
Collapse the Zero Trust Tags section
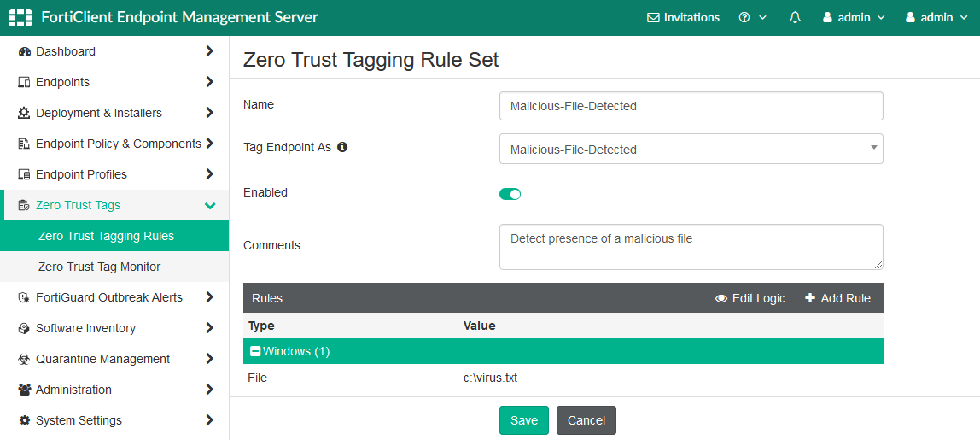pyautogui.click(x=209, y=205)
